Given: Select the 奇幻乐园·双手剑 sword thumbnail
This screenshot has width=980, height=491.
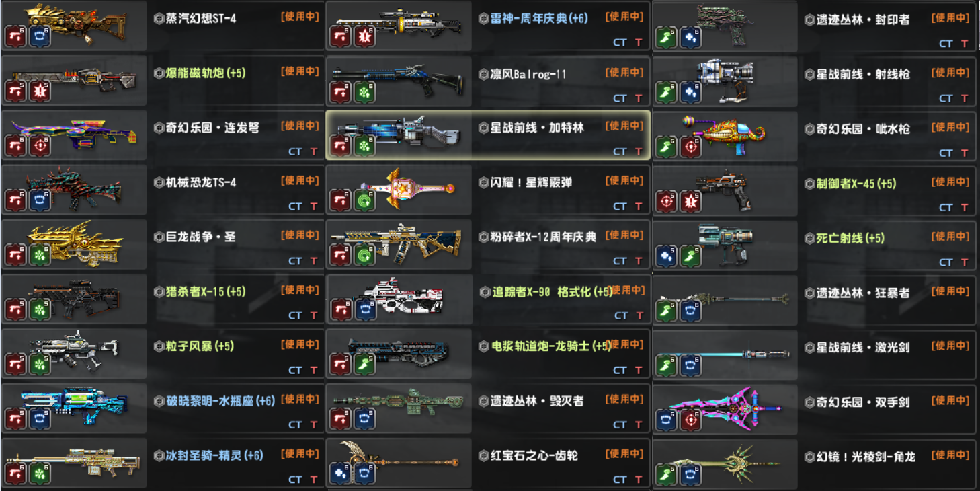Looking at the screenshot, I should pos(725,408).
